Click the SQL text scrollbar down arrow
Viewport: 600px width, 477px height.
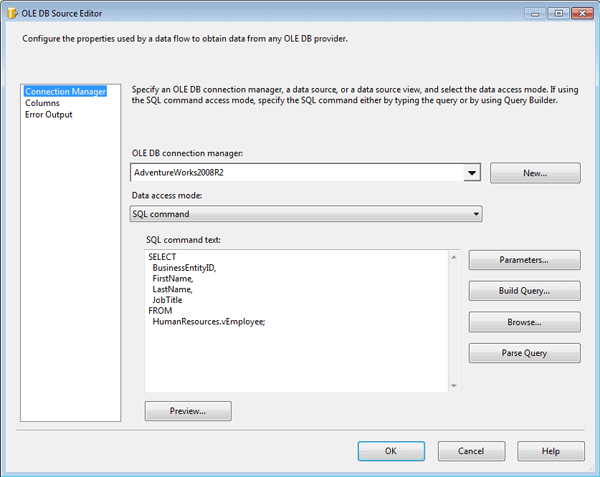[x=453, y=386]
